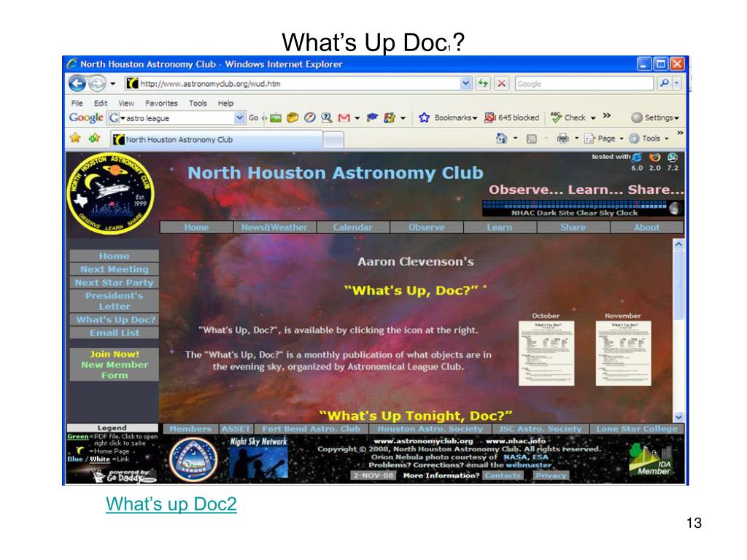Click the What's up Doc2 hyperlink
This screenshot has height=560, width=747.
171,504
